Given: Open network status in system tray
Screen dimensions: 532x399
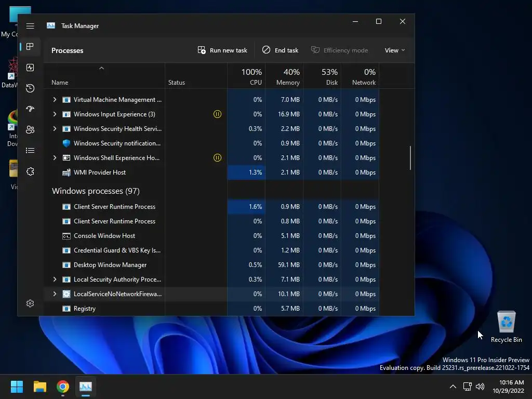Looking at the screenshot, I should (468, 387).
